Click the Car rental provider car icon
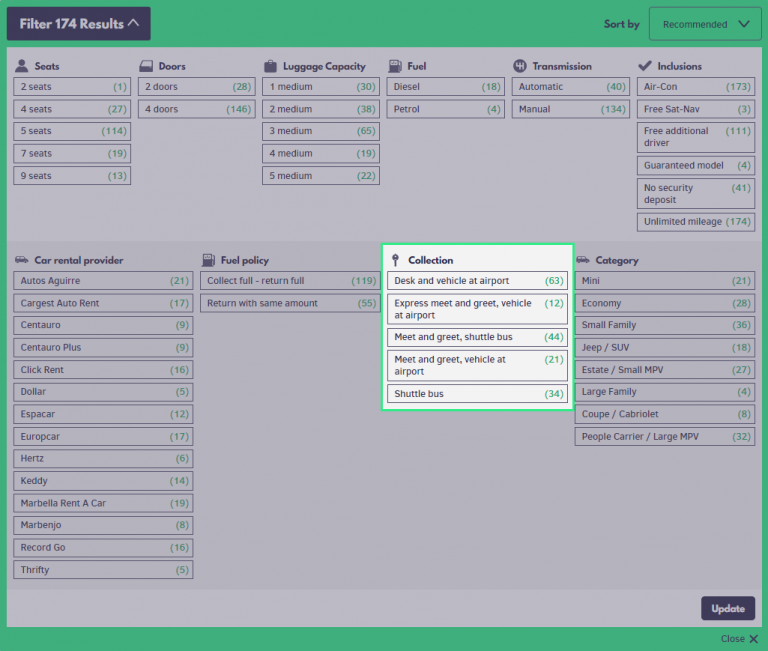Image resolution: width=768 pixels, height=651 pixels. (22, 260)
